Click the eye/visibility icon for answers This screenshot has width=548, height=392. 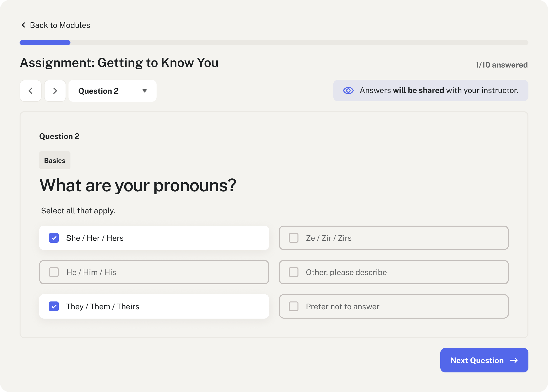pyautogui.click(x=348, y=90)
